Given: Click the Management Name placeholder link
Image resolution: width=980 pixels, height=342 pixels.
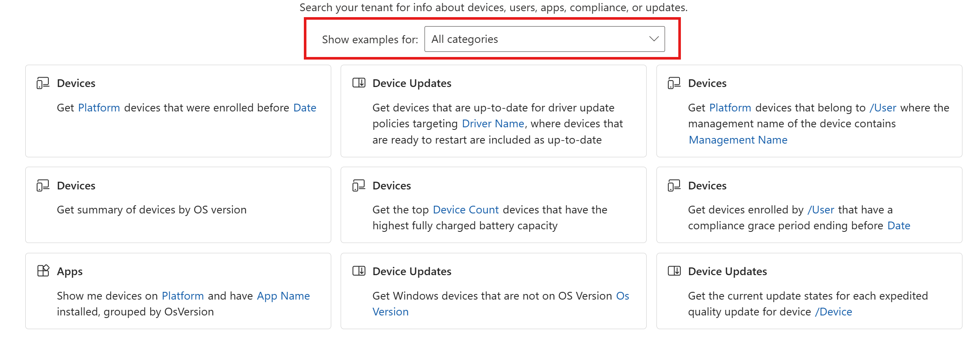Looking at the screenshot, I should point(738,140).
